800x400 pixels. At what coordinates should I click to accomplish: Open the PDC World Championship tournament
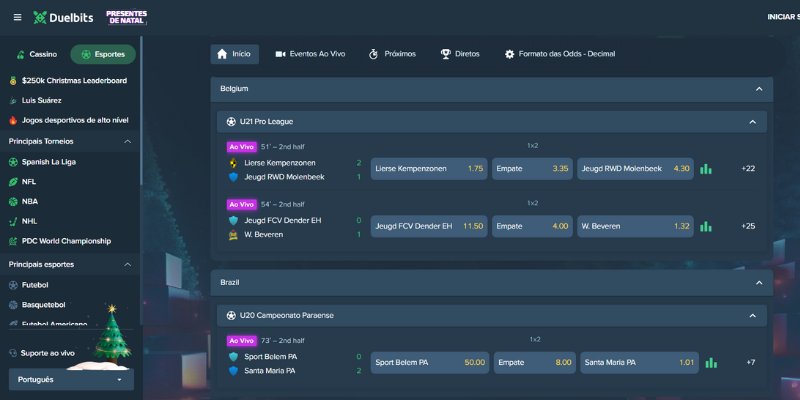click(68, 241)
